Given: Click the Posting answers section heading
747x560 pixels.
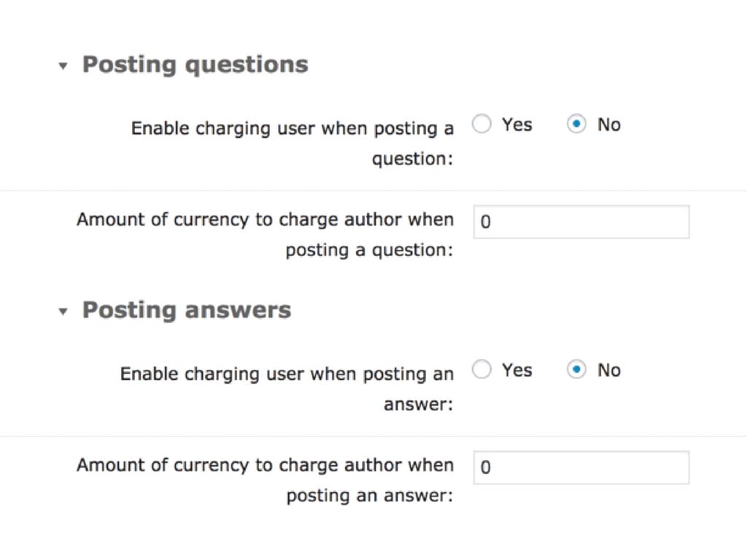Looking at the screenshot, I should tap(186, 310).
